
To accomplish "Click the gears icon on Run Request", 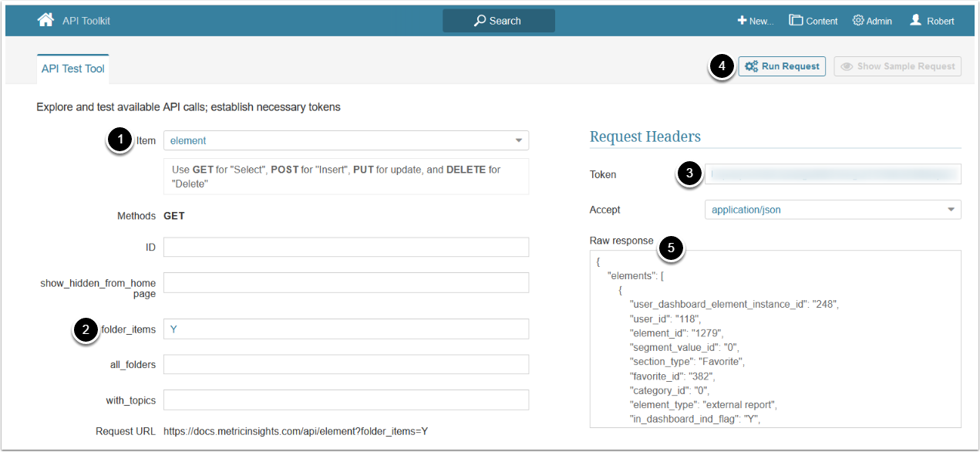I will point(752,66).
